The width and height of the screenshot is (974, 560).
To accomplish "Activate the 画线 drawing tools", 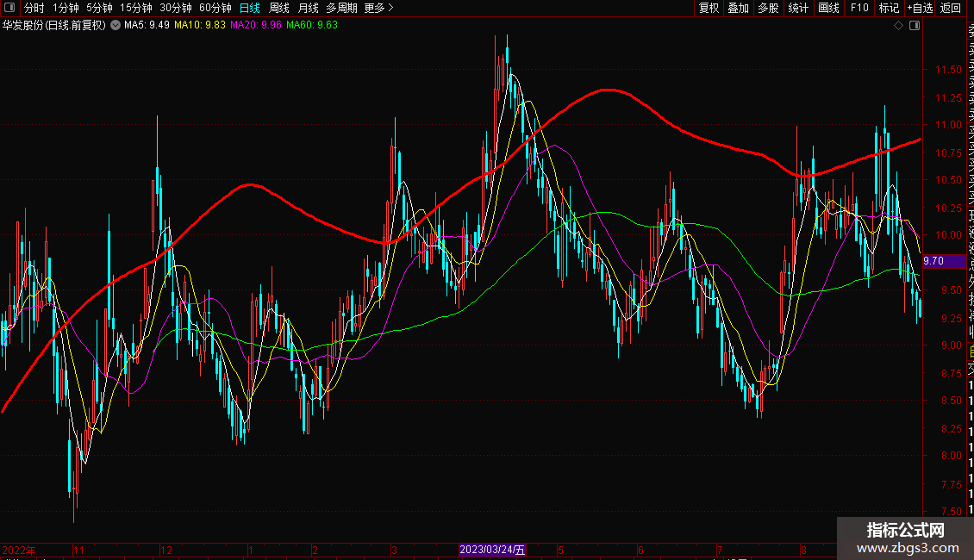I will coord(828,8).
